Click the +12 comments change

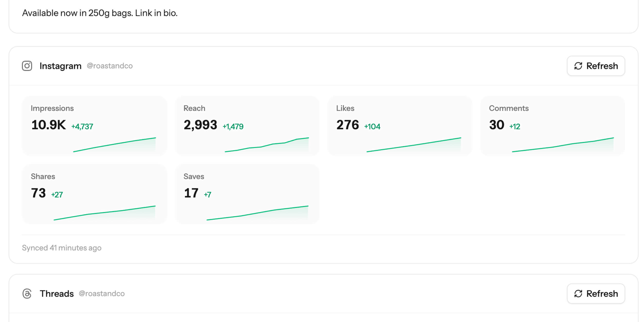click(515, 126)
